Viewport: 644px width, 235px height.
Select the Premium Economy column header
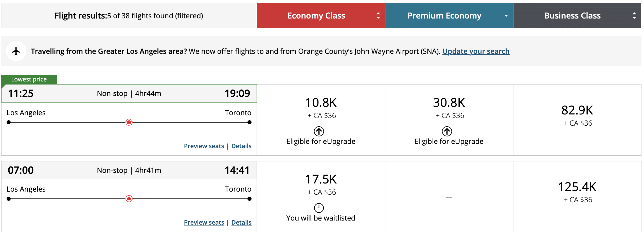[x=444, y=16]
